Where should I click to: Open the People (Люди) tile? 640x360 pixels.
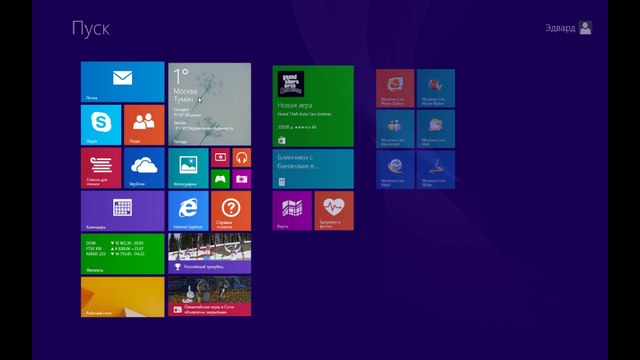click(144, 125)
